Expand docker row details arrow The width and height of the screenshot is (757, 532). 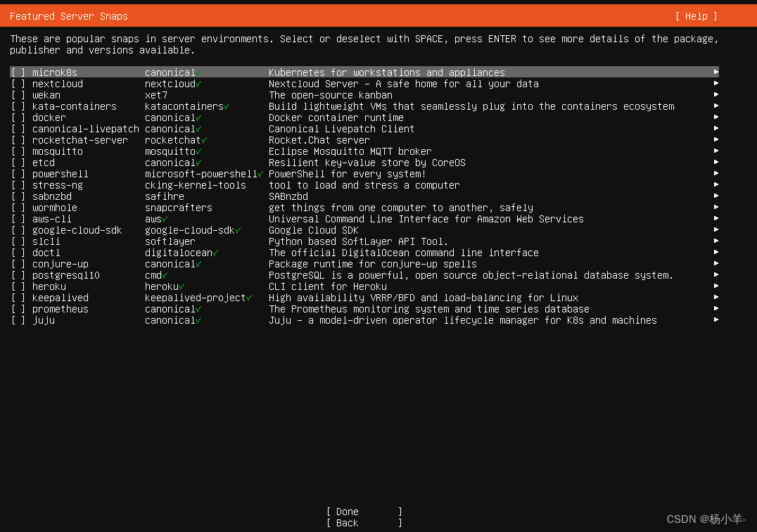(x=716, y=117)
